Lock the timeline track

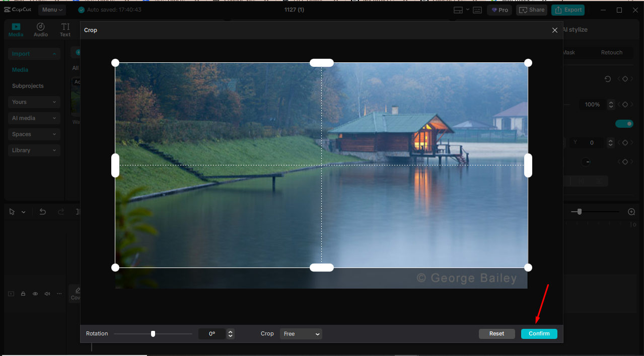click(x=23, y=293)
